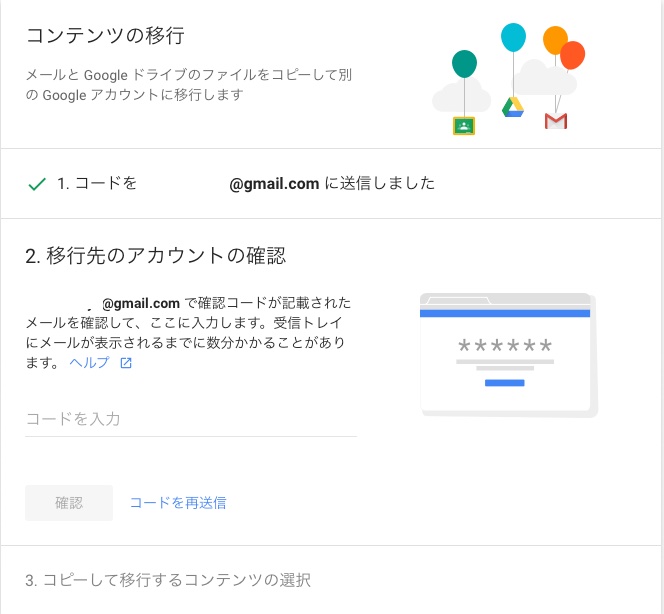Screen dimensions: 664x614
Task: Click the browser window code illustration
Action: point(509,354)
